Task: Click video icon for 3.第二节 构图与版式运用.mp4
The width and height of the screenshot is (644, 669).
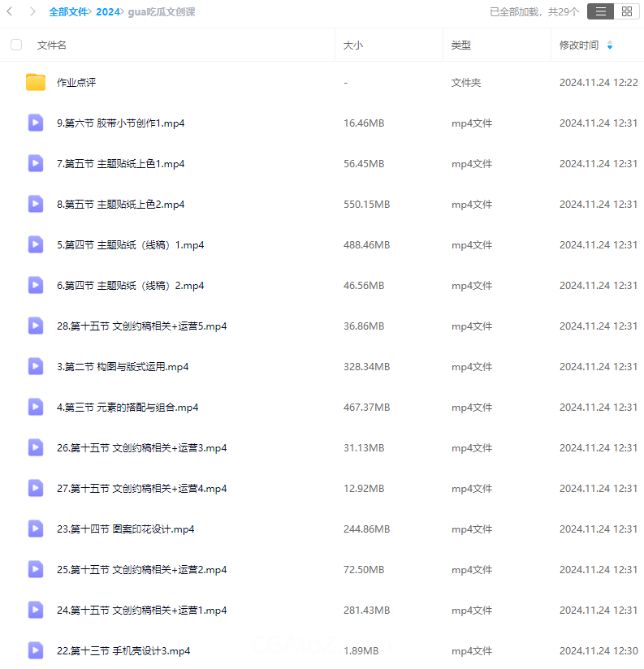Action: pos(36,366)
